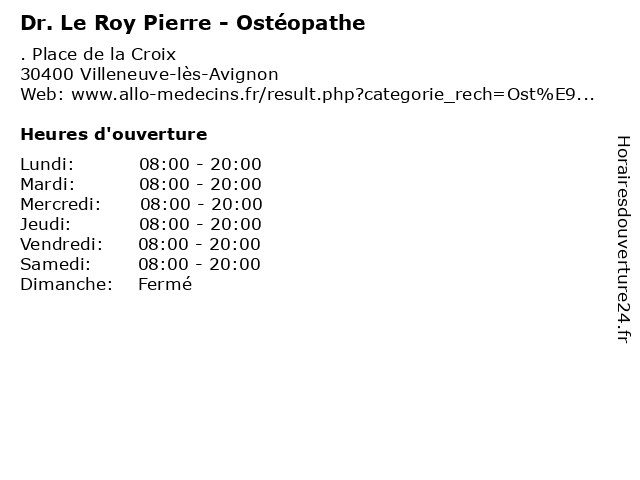Click Mardi's 08:00 - 20:00 hours
This screenshot has width=640, height=480.
point(200,184)
